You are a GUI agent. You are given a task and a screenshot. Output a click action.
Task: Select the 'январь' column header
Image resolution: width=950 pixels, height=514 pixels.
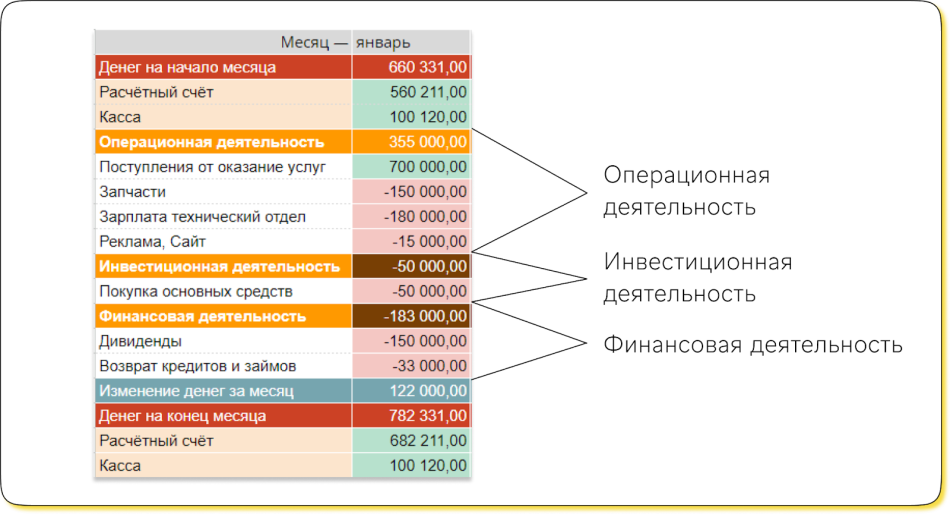pyautogui.click(x=411, y=42)
